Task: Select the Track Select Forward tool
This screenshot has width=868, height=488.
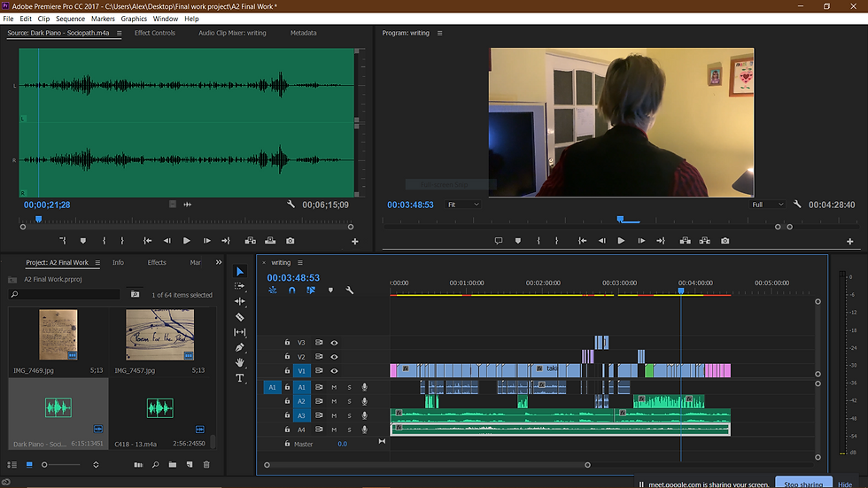Action: [x=240, y=286]
